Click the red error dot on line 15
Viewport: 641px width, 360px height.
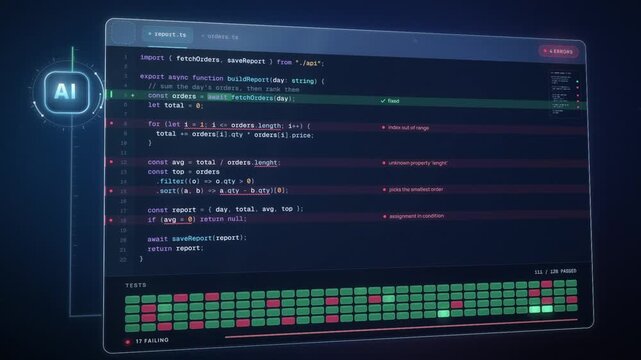[111, 190]
